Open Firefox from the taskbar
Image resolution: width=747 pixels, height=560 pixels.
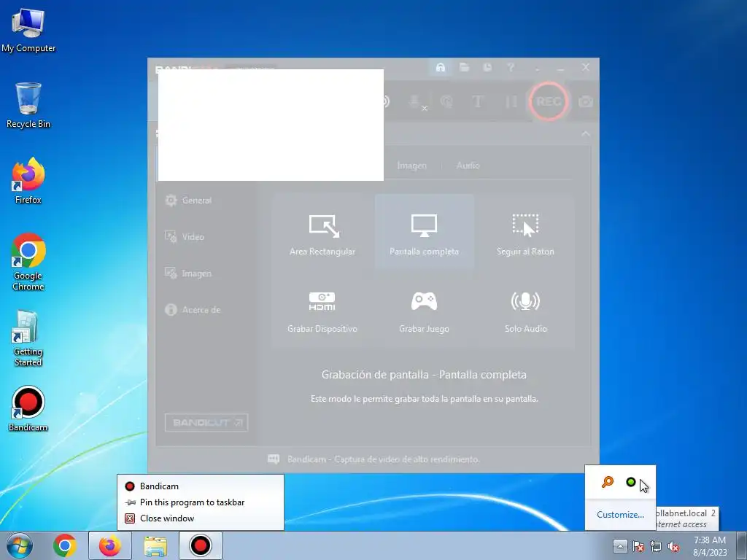point(109,545)
